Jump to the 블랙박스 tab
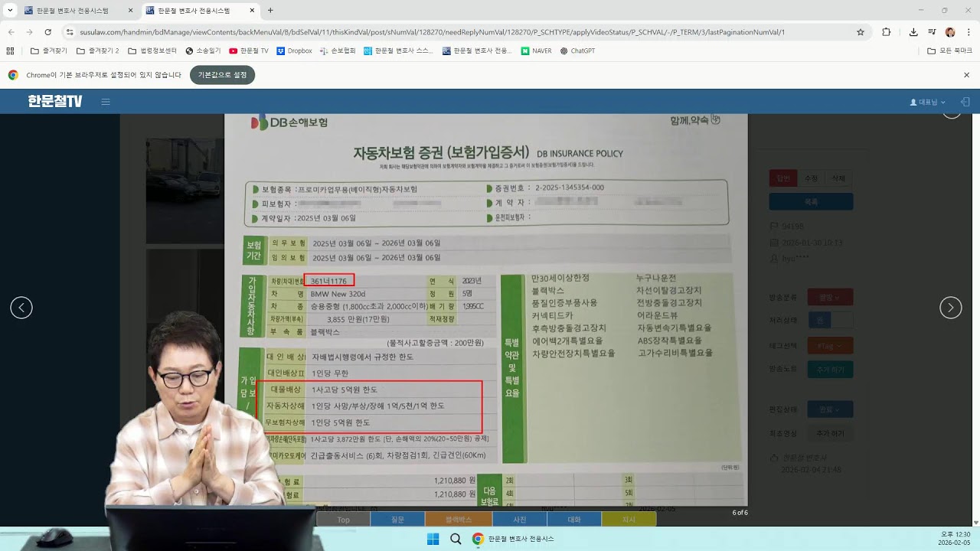Screen dimensions: 980x551 458,520
